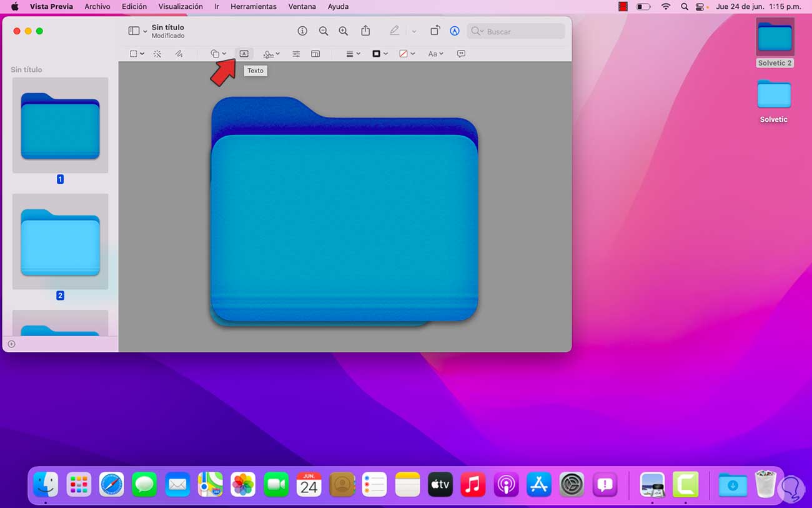812x508 pixels.
Task: Open the Border Color swatch
Action: click(x=380, y=54)
